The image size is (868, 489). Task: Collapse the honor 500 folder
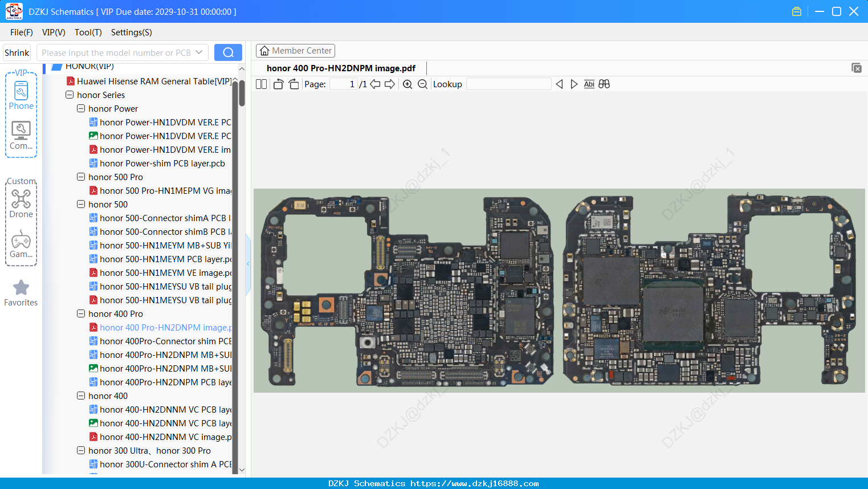[x=81, y=205]
